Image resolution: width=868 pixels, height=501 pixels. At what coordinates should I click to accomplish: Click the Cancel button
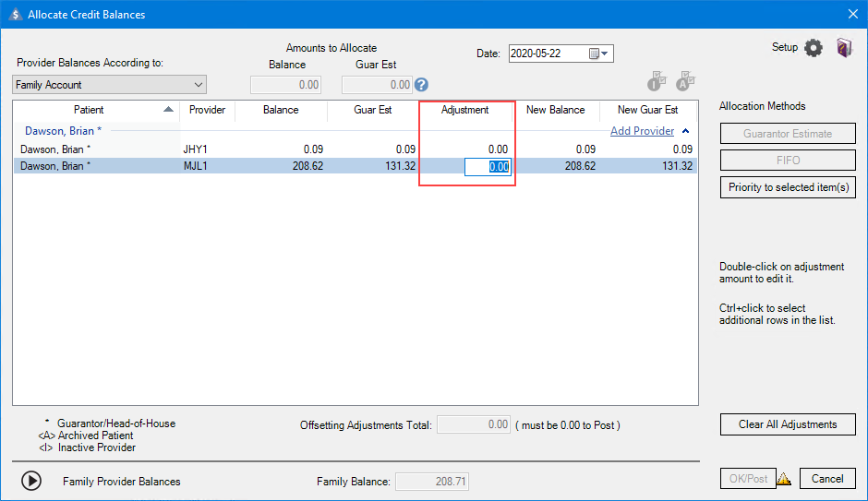(827, 479)
